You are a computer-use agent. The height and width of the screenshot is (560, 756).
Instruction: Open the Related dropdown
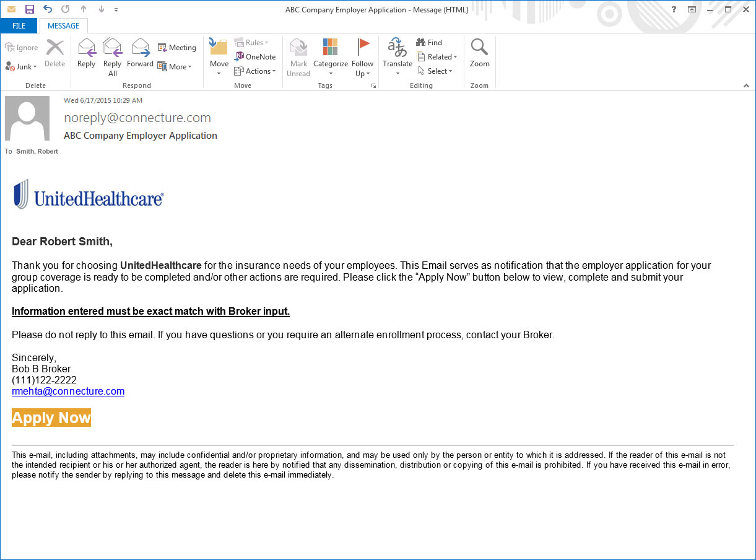[437, 56]
